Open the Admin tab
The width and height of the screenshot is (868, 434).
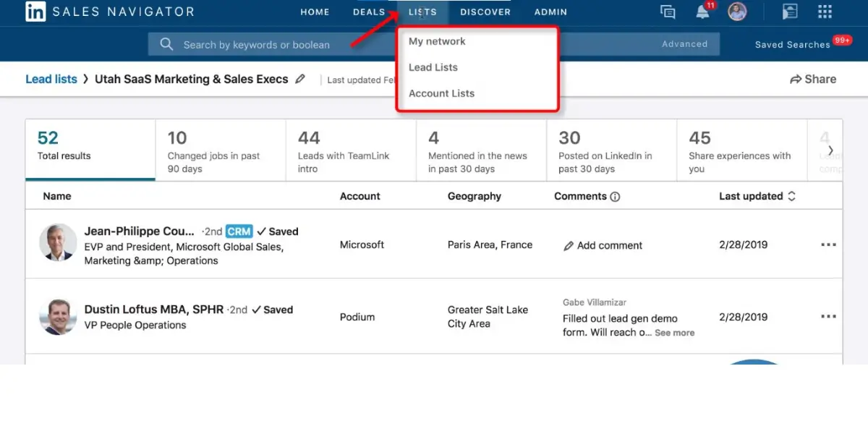550,12
